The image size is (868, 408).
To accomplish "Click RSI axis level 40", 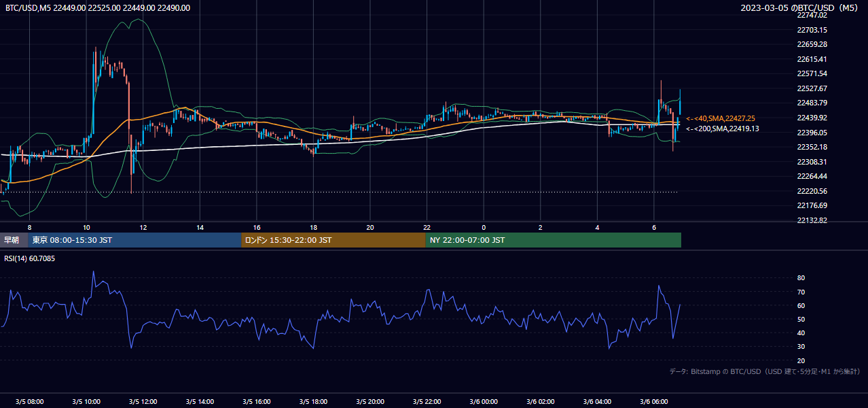I will pos(801,333).
